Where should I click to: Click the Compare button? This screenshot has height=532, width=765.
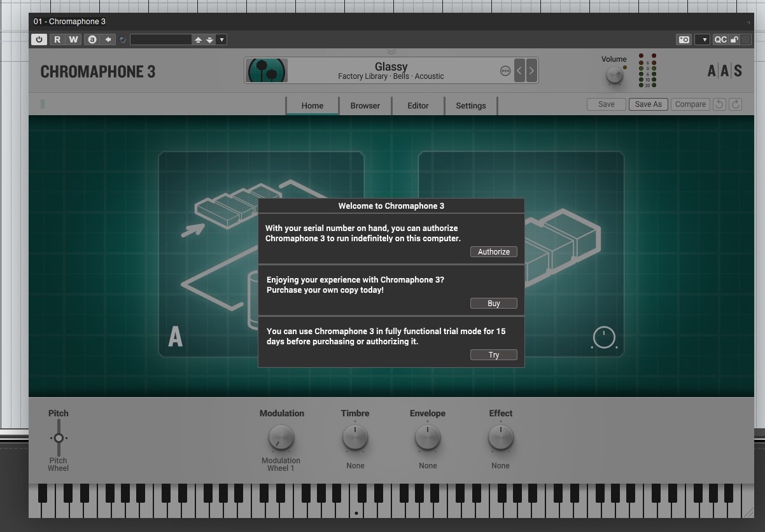tap(691, 104)
